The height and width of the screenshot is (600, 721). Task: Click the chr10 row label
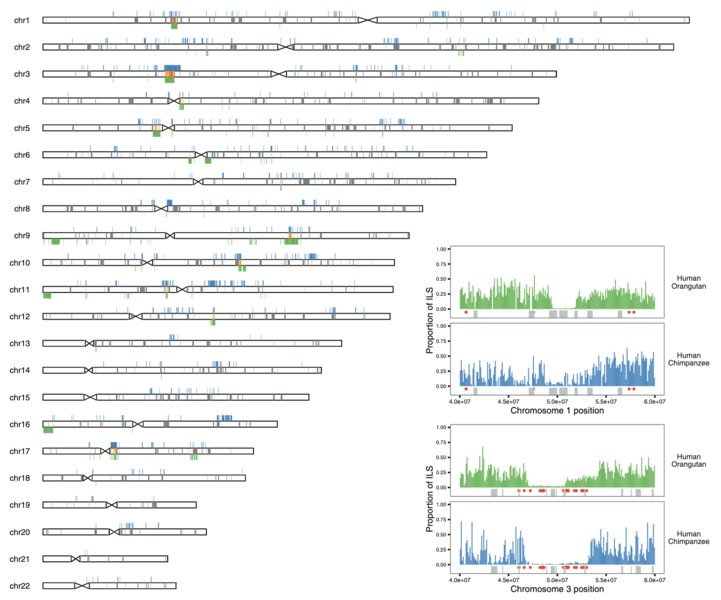(20, 262)
